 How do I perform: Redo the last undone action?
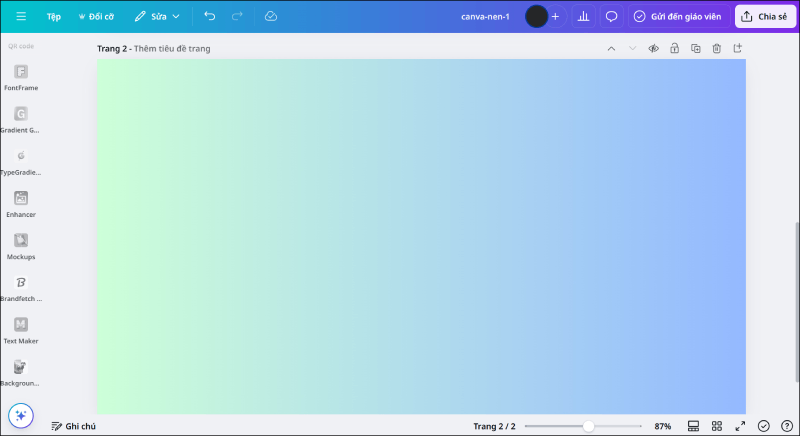(x=237, y=16)
